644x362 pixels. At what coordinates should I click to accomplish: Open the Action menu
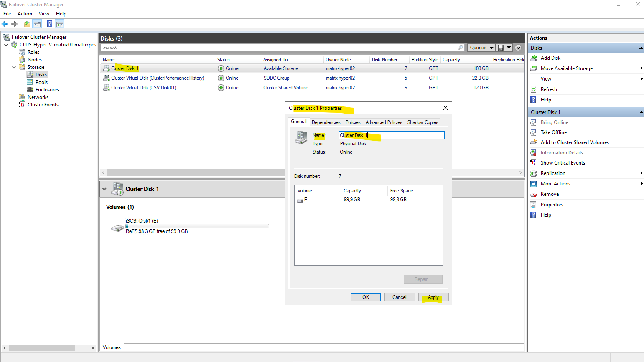point(25,14)
